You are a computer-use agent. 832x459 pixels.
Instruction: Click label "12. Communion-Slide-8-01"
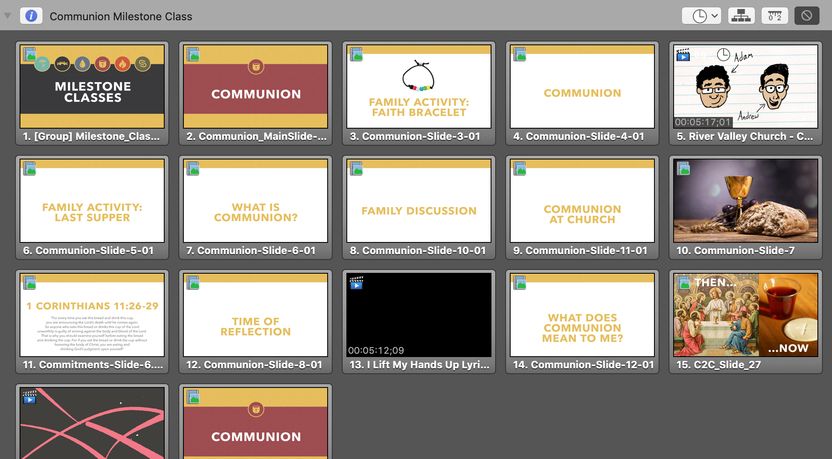(x=254, y=365)
